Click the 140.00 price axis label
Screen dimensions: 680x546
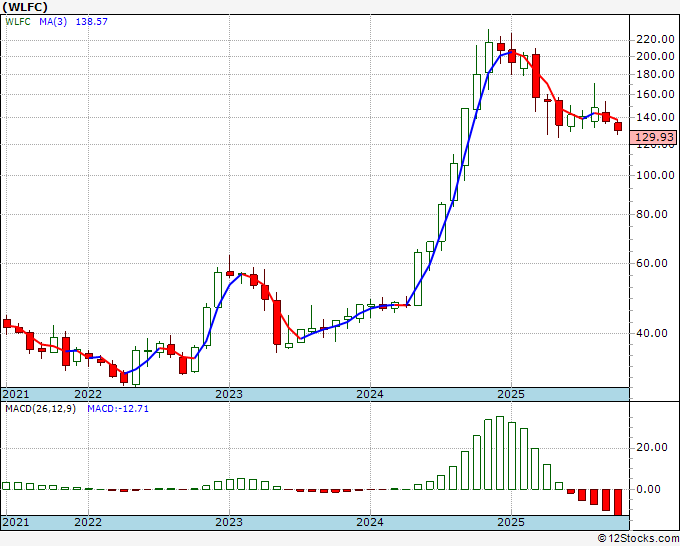(x=655, y=117)
